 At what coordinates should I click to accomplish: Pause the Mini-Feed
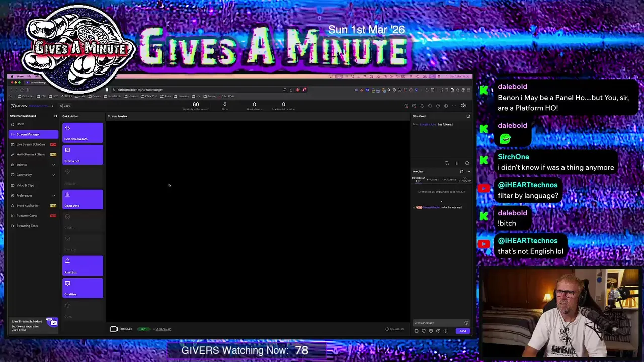[x=457, y=163]
